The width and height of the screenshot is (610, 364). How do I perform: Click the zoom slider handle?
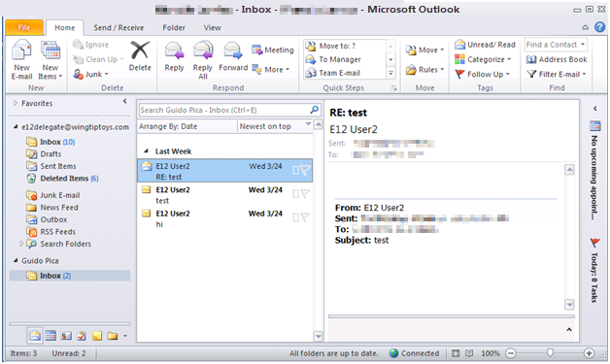click(550, 352)
